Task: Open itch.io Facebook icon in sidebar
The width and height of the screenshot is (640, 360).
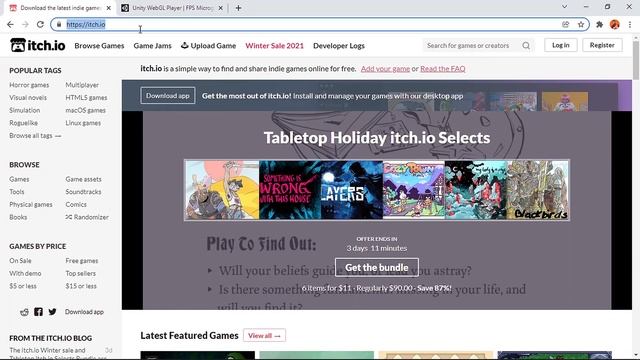Action: [x=38, y=312]
